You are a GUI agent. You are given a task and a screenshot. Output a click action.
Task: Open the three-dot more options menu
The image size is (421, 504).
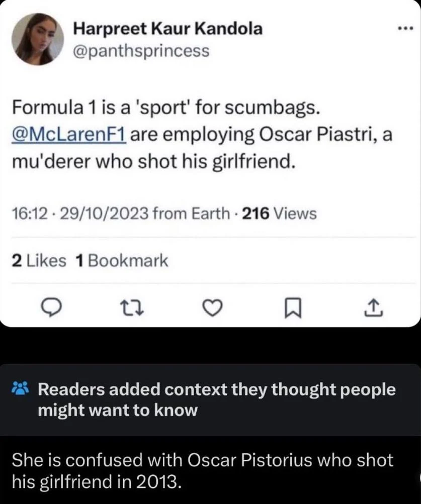coord(404,29)
